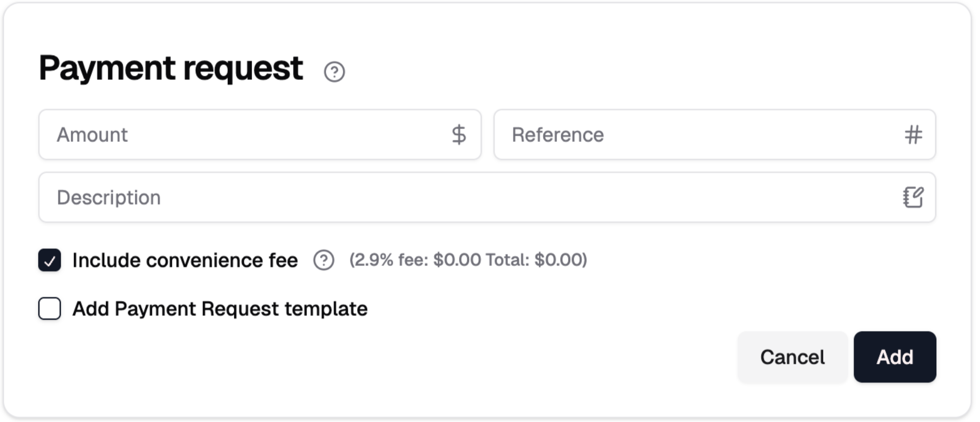The height and width of the screenshot is (422, 980).
Task: Click the '2.9% fee: $0.00' text
Action: coord(417,260)
